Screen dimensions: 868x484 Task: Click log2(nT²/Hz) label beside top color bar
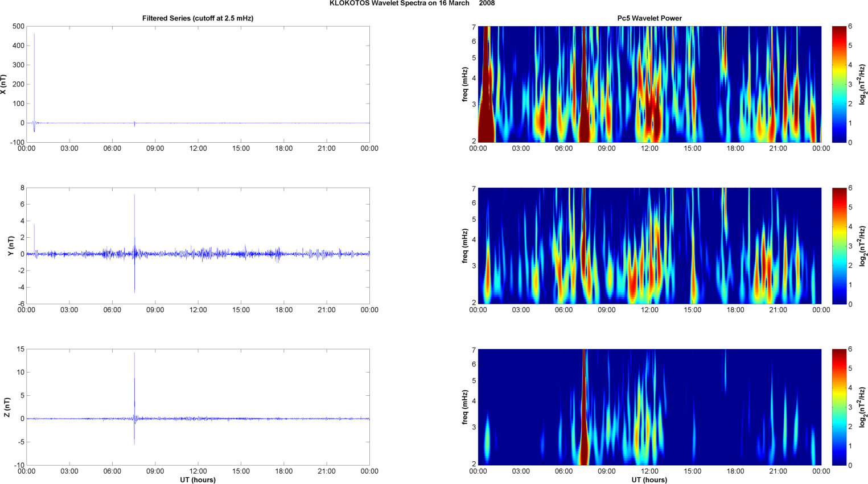pos(862,84)
